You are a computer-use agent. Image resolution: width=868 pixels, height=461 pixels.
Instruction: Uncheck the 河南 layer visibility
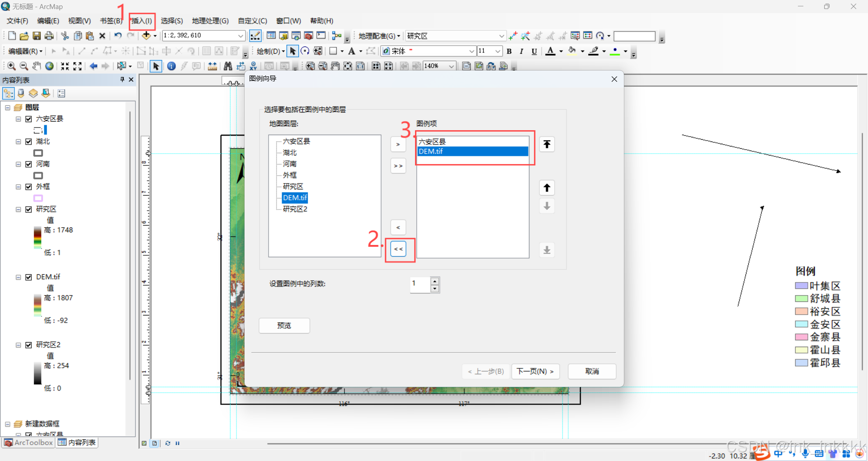pos(28,164)
